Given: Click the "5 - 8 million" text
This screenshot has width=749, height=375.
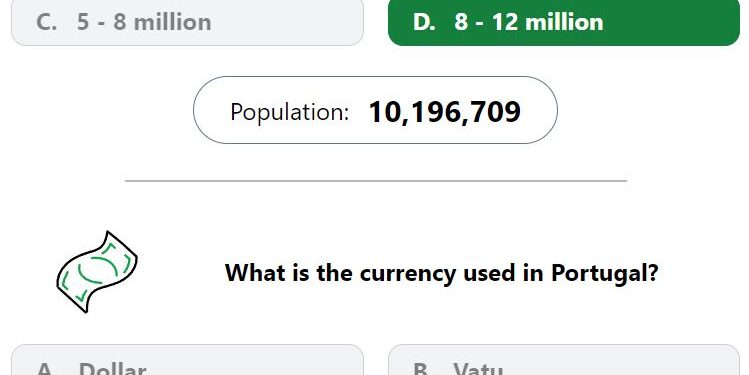Looking at the screenshot, I should tap(144, 22).
